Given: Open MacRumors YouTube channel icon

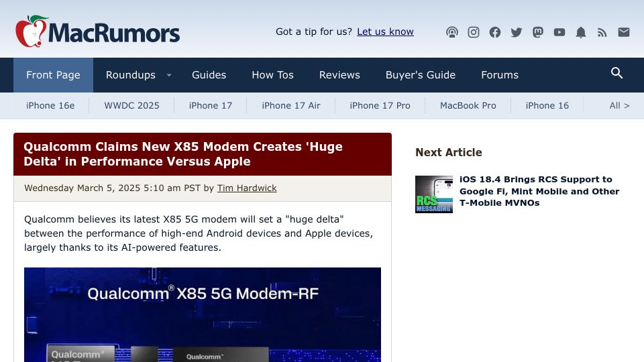Looking at the screenshot, I should click(559, 32).
